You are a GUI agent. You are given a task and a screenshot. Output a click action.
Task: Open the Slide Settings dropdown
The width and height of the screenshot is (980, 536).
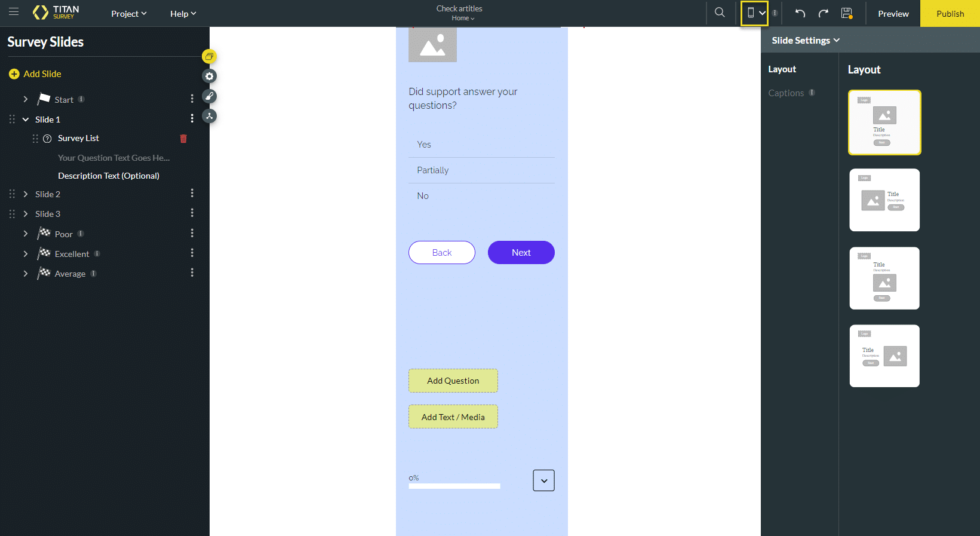[x=805, y=40]
